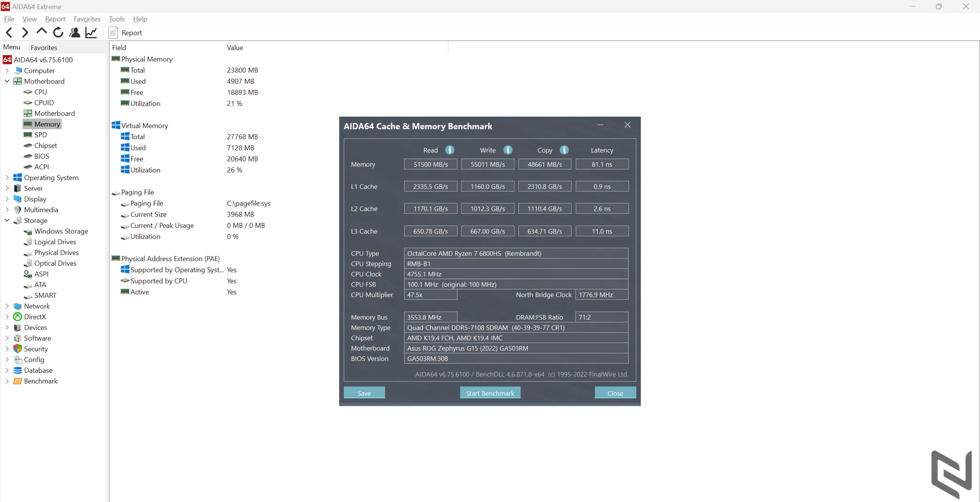Open the user profile toolbar icon
980x502 pixels.
click(75, 33)
